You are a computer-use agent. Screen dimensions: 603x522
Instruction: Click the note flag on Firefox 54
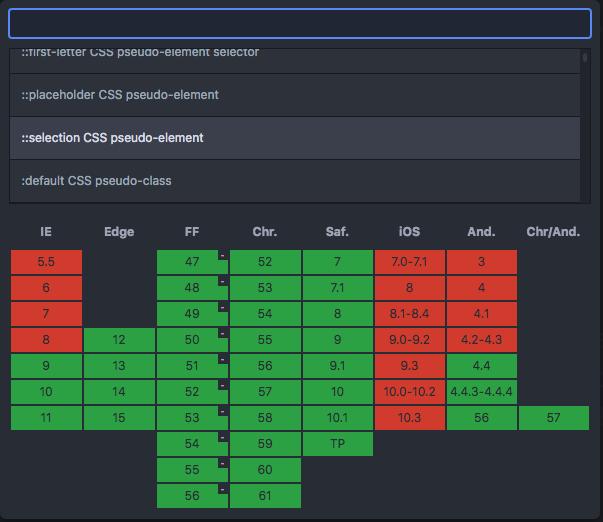pos(223,437)
